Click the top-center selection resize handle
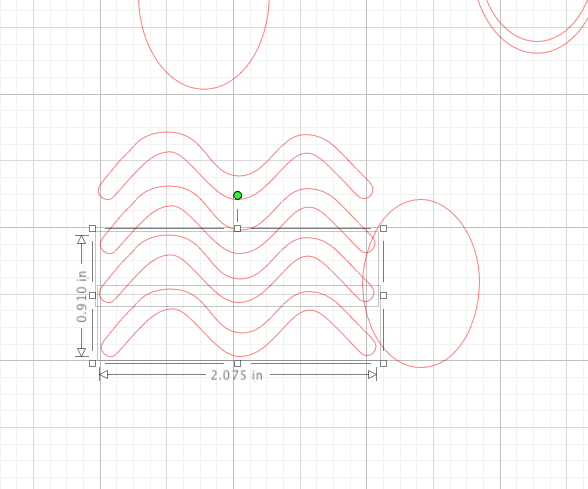Viewport: 588px width, 489px height. point(237,228)
